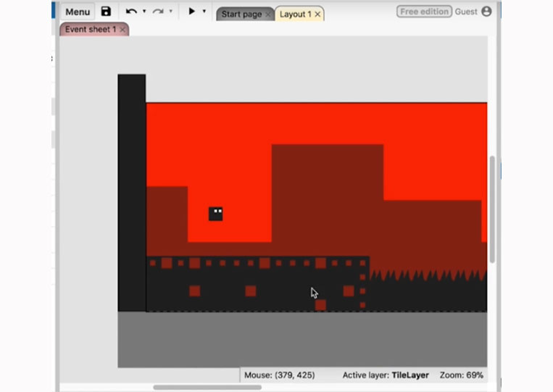Viewport: 553px width, 392px height.
Task: Click the Zoom: 69% status text
Action: [461, 375]
